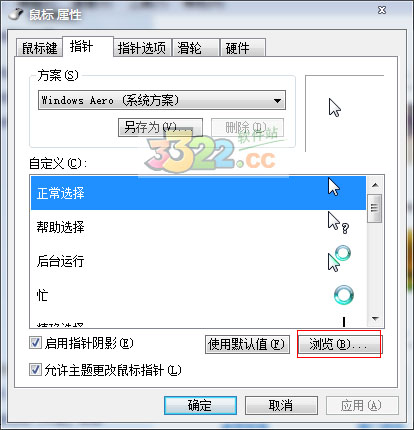Image resolution: width=414 pixels, height=430 pixels.
Task: Click the list scroll up arrow
Action: click(x=375, y=185)
